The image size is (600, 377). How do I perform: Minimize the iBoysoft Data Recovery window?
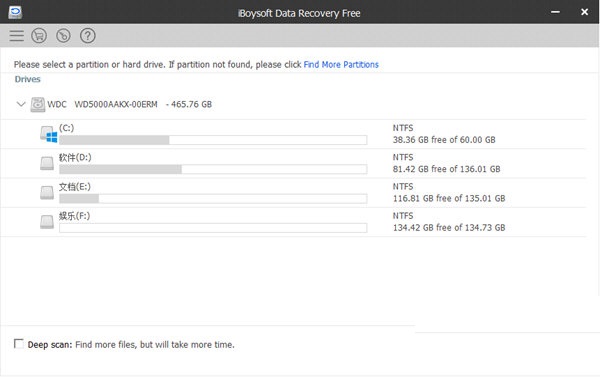(555, 12)
